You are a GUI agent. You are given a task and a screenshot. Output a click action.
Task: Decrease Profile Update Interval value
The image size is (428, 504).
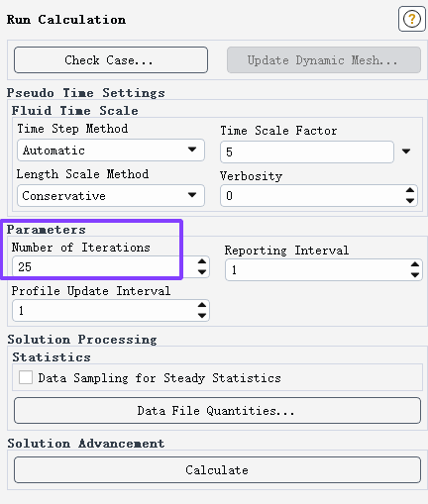tap(202, 315)
